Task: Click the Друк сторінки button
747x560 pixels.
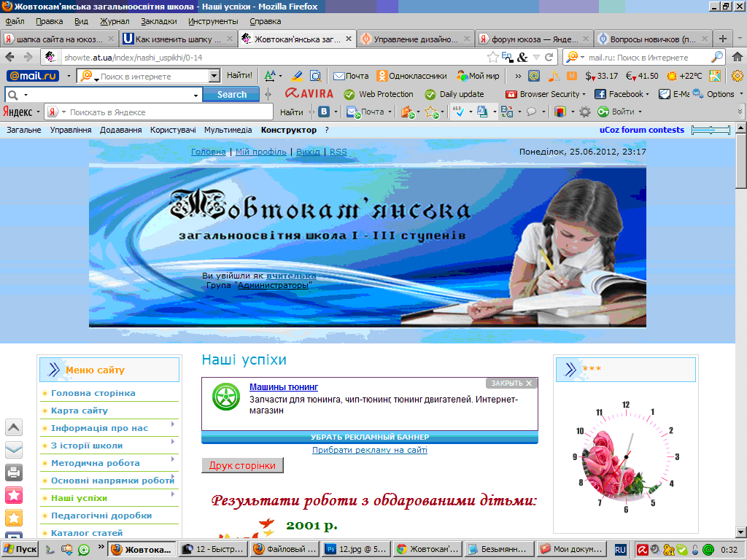Action: click(x=242, y=465)
